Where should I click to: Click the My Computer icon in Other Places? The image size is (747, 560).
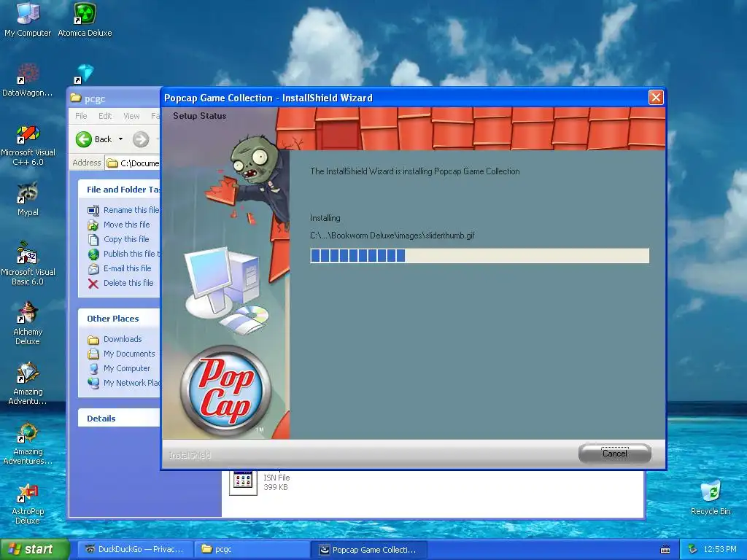pyautogui.click(x=93, y=368)
